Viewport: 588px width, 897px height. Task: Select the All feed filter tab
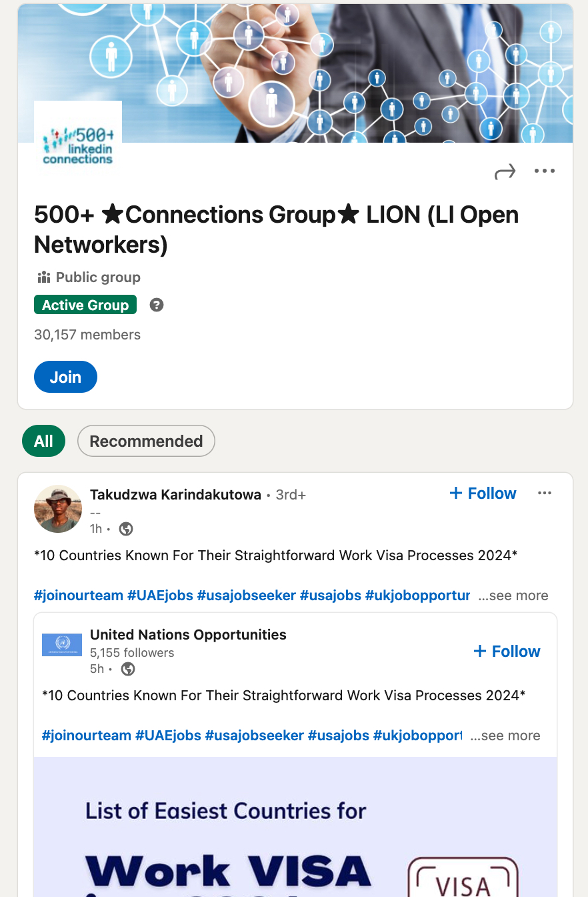click(x=43, y=441)
